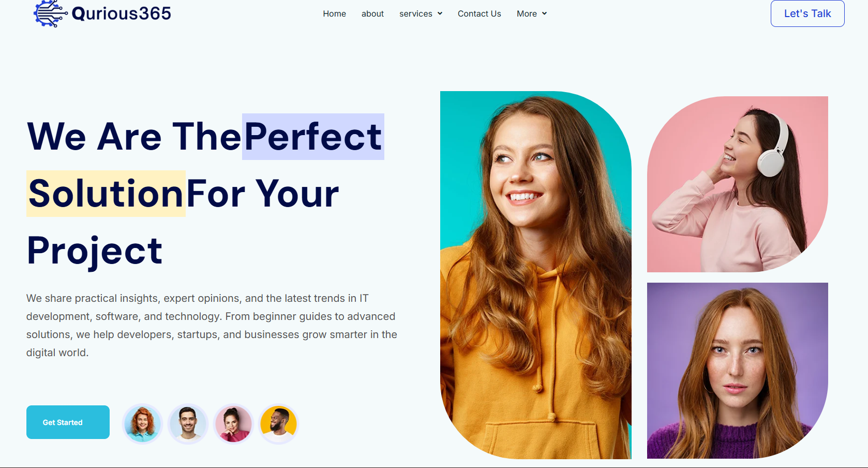The width and height of the screenshot is (868, 468).
Task: Click the highlighted word Perfect in headline
Action: click(x=313, y=137)
